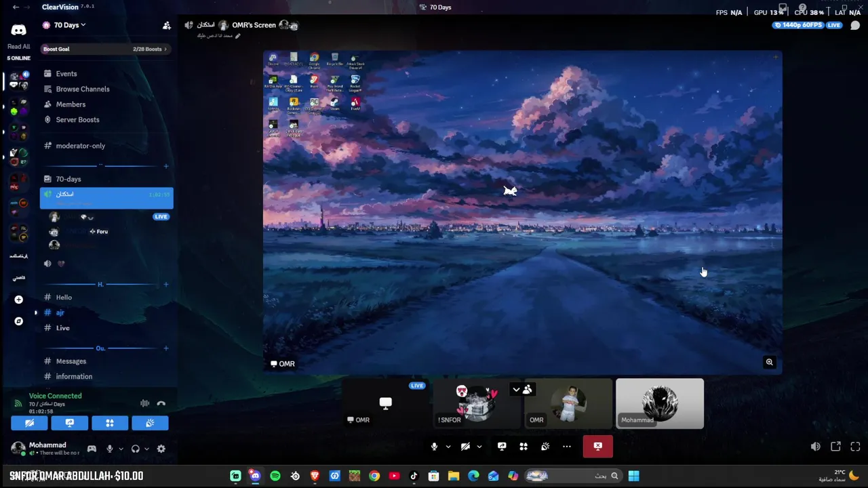
Task: Select the highlighted اسكنان voice channel
Action: (106, 198)
